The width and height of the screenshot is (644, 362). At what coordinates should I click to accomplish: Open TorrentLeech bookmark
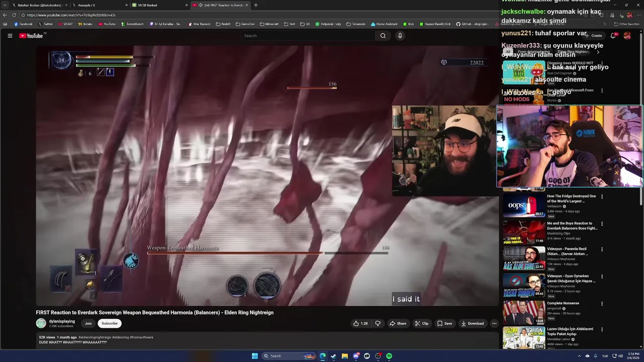tap(133, 24)
